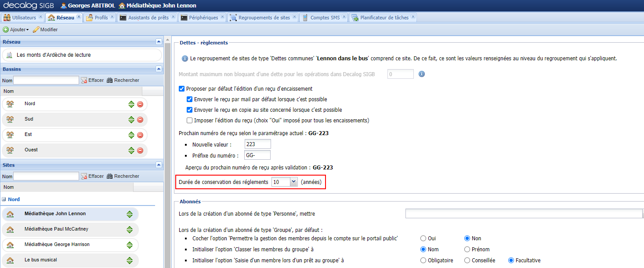Screen dimensions: 644x268
Task: Open the Regroupements de sites tab
Action: [x=264, y=18]
